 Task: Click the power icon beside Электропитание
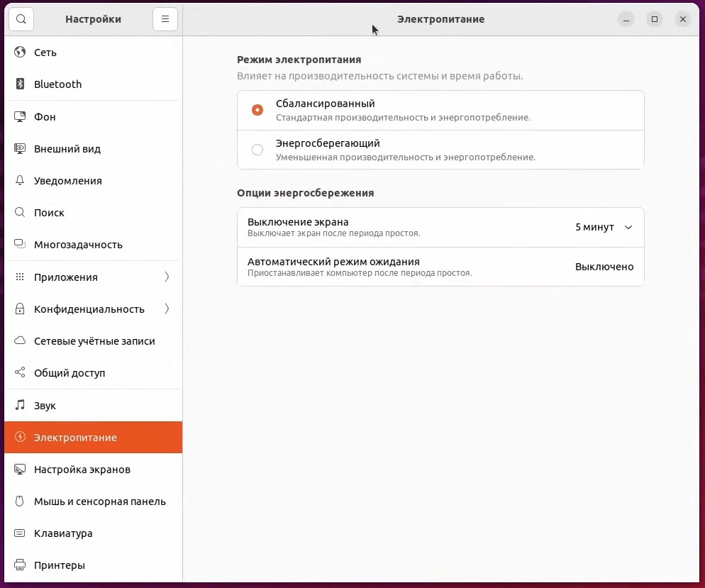tap(20, 437)
